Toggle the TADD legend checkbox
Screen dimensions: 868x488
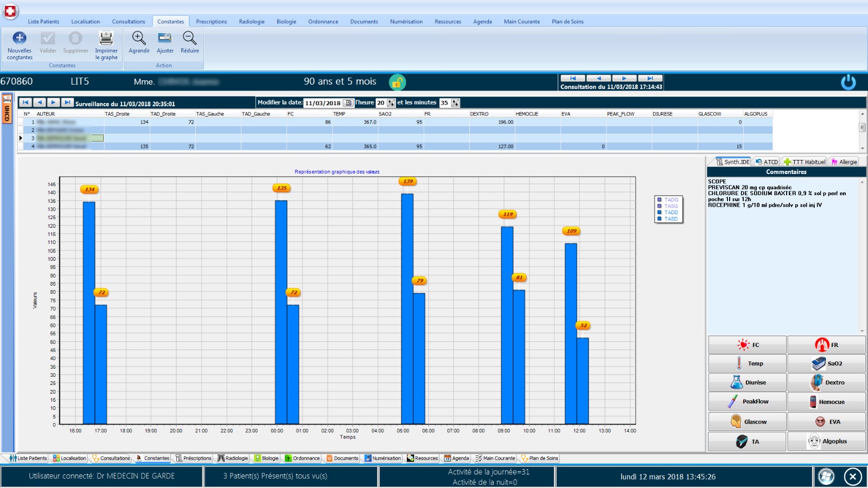coord(660,213)
